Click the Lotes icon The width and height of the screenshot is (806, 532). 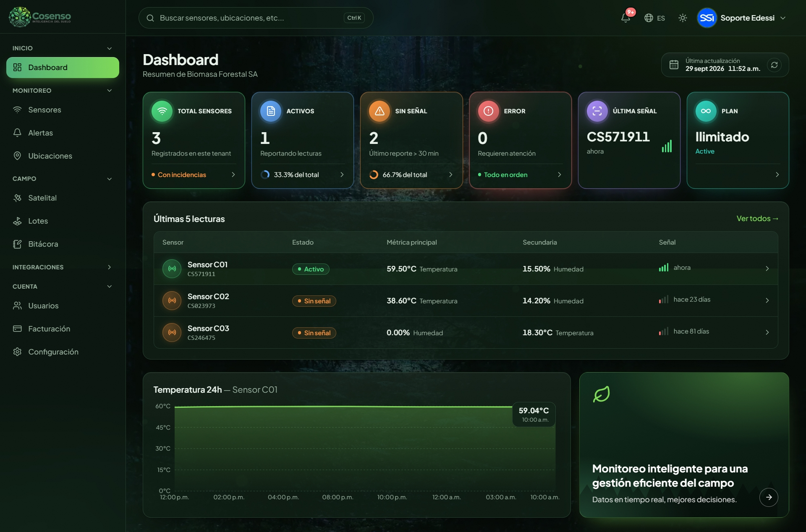click(x=17, y=221)
